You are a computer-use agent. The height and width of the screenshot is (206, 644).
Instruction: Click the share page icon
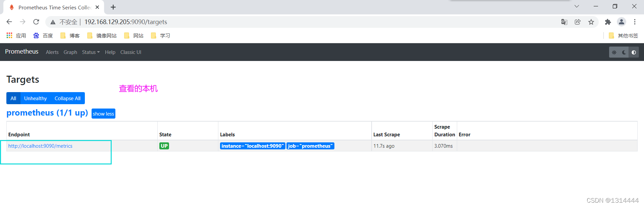[x=578, y=22]
